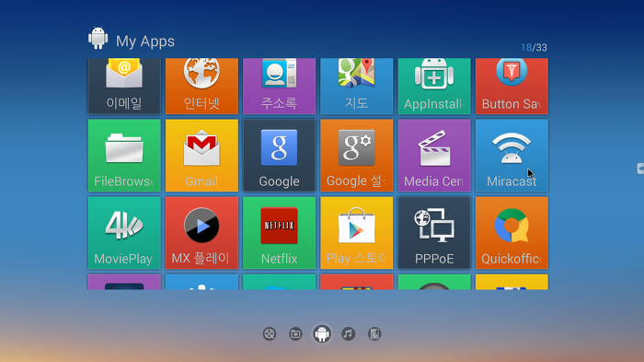Open the 지도 maps app
644x362 pixels.
(x=357, y=86)
